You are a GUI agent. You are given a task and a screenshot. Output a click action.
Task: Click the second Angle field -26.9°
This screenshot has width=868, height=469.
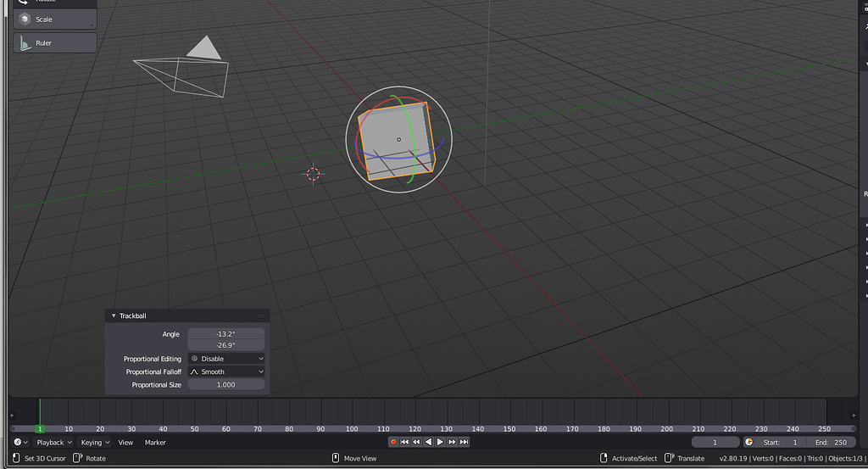coord(225,345)
